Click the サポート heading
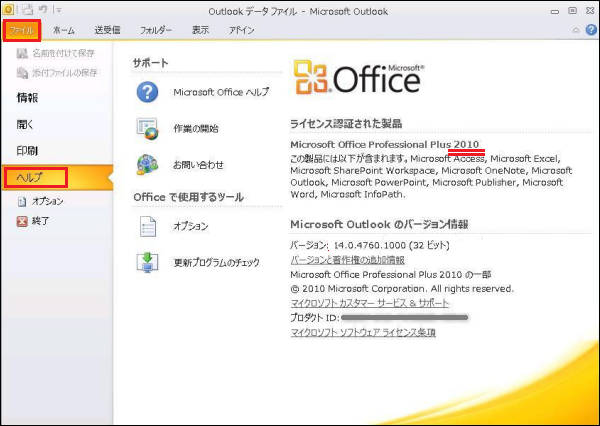This screenshot has width=600, height=426. [x=150, y=63]
